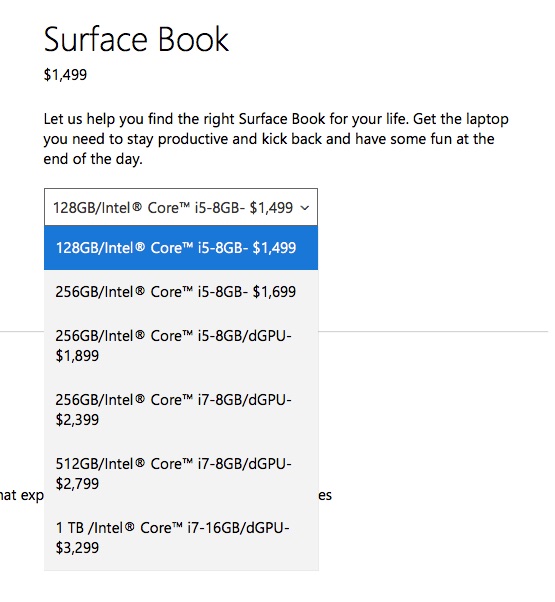Select highlighted 128GB Core i5 $1,499 option

pos(181,248)
